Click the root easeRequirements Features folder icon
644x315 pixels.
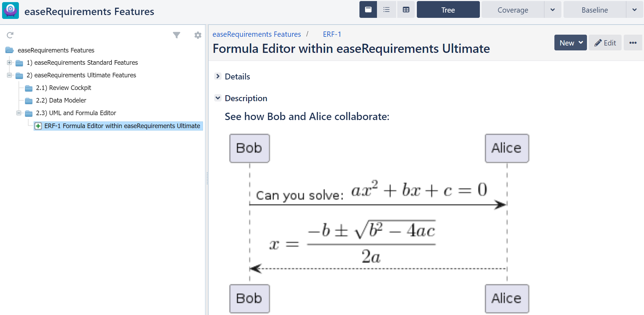pos(10,50)
